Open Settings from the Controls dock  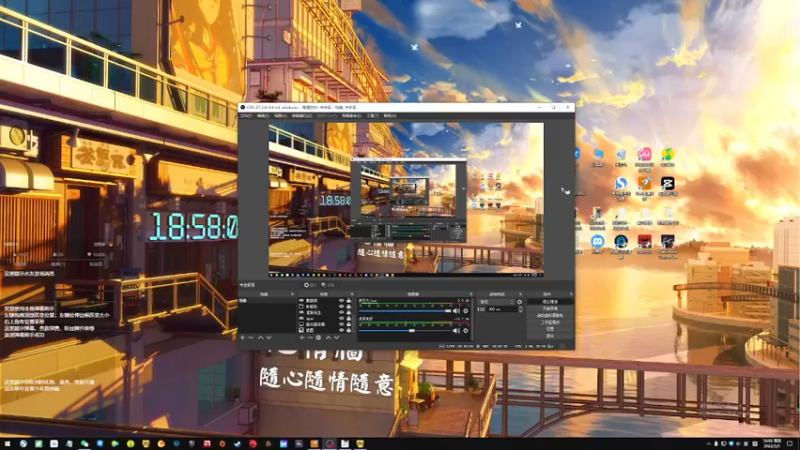(549, 329)
